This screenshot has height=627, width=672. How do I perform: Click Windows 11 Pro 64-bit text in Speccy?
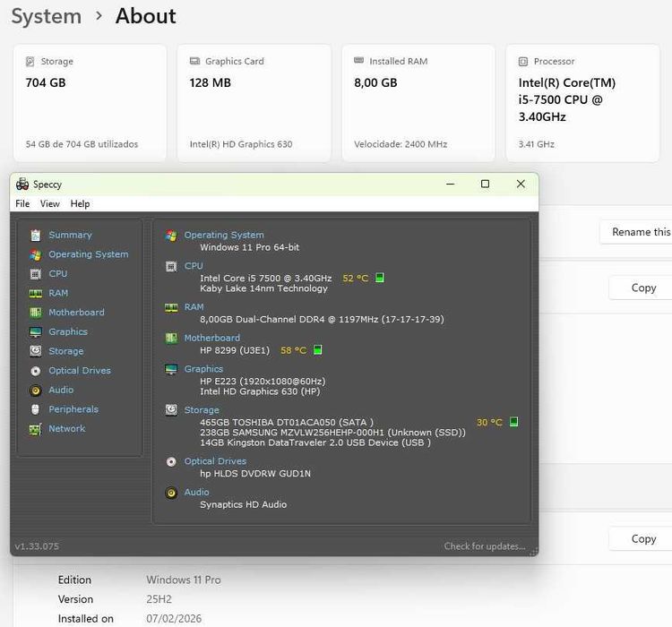(x=249, y=247)
